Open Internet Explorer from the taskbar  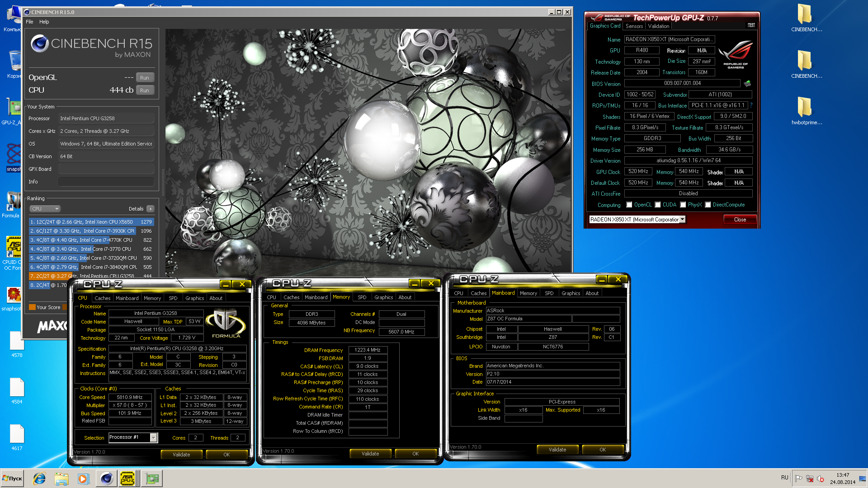[39, 479]
